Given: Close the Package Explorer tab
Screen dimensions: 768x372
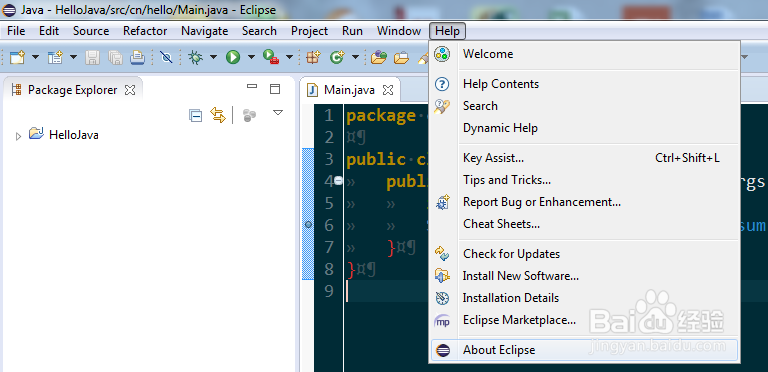Looking at the screenshot, I should [x=130, y=90].
